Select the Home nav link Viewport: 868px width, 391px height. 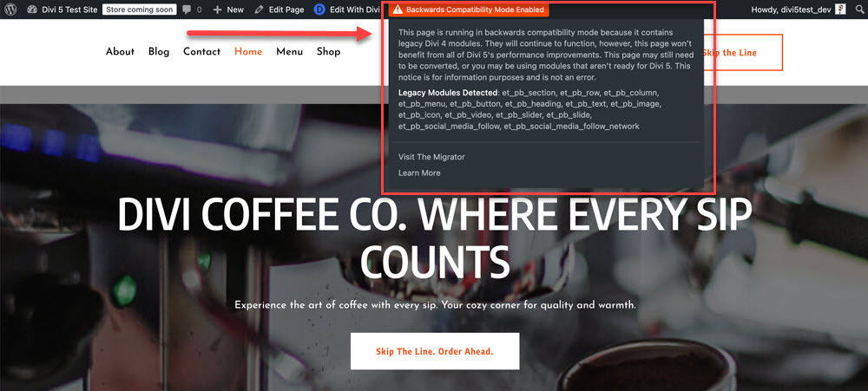tap(248, 51)
